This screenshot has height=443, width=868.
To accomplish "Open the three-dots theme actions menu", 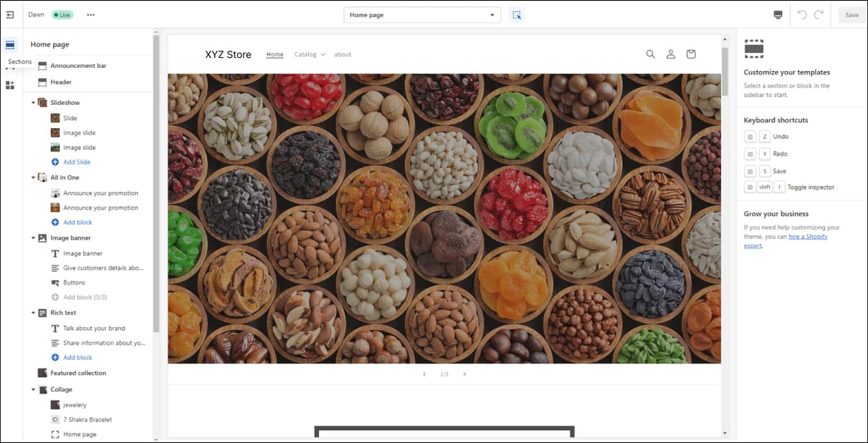I will click(x=90, y=14).
